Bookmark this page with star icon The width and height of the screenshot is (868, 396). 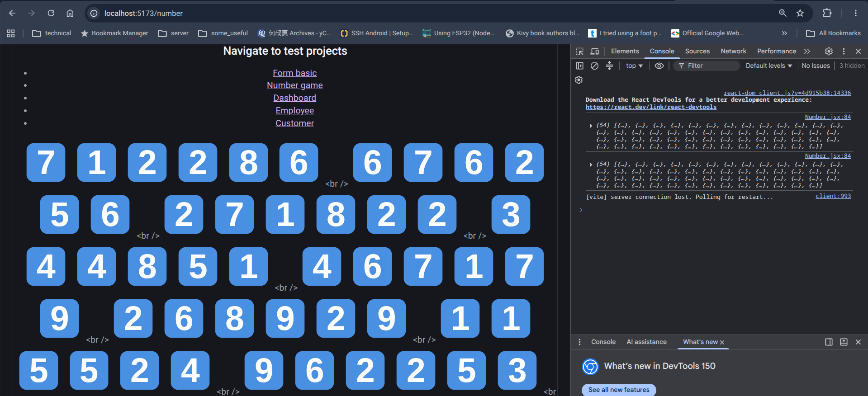pos(800,13)
